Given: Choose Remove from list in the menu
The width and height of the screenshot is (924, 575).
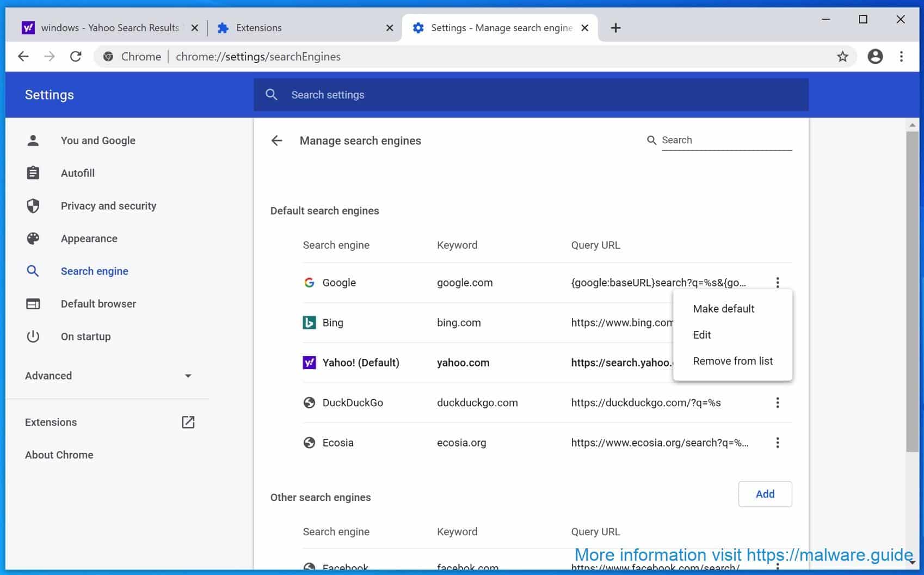Looking at the screenshot, I should click(732, 361).
